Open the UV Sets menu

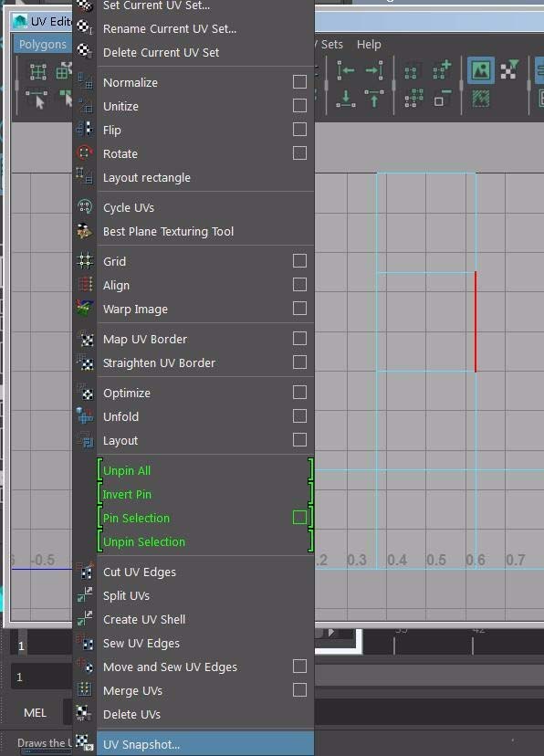[x=330, y=45]
